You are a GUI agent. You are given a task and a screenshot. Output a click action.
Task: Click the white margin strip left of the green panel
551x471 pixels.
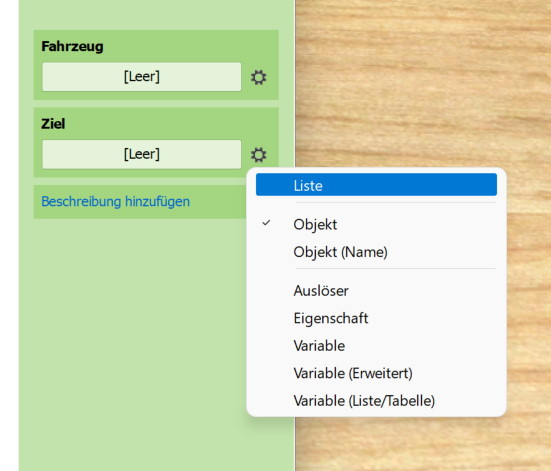pos(9,236)
